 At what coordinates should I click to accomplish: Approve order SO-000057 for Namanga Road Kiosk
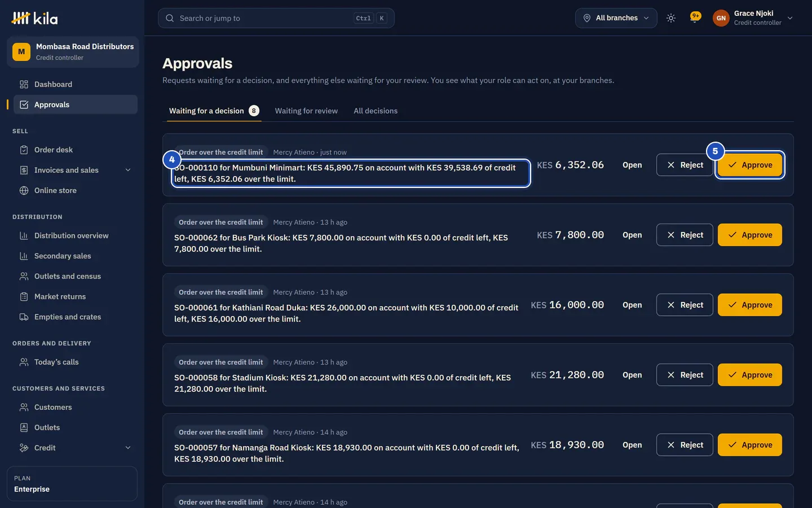749,445
